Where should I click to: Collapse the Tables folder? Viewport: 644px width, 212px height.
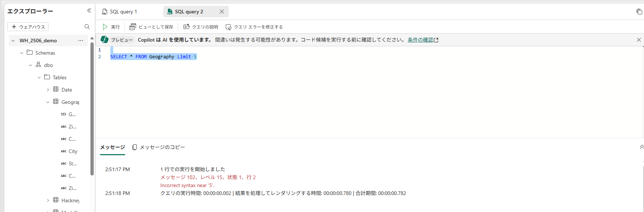[x=39, y=77]
